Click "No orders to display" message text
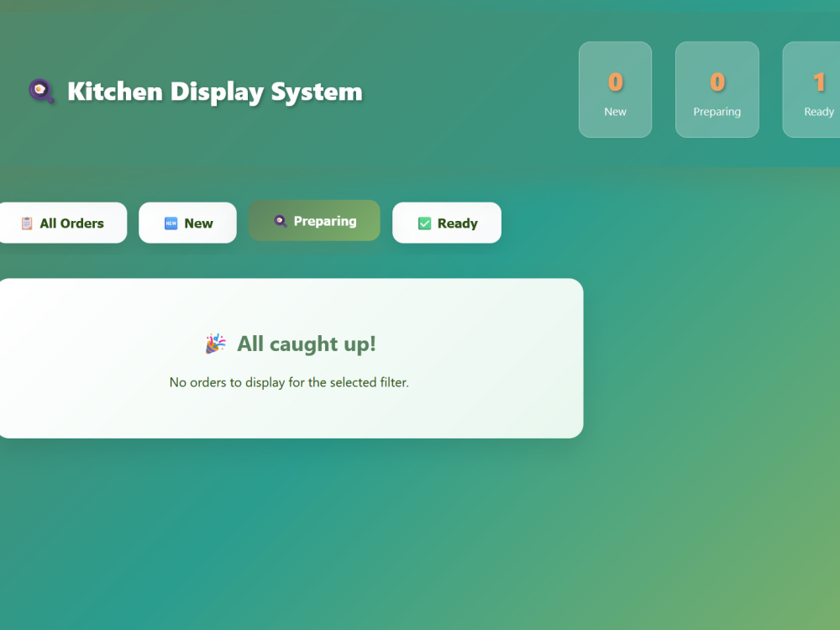Screen dimensions: 840x630 pos(289,382)
